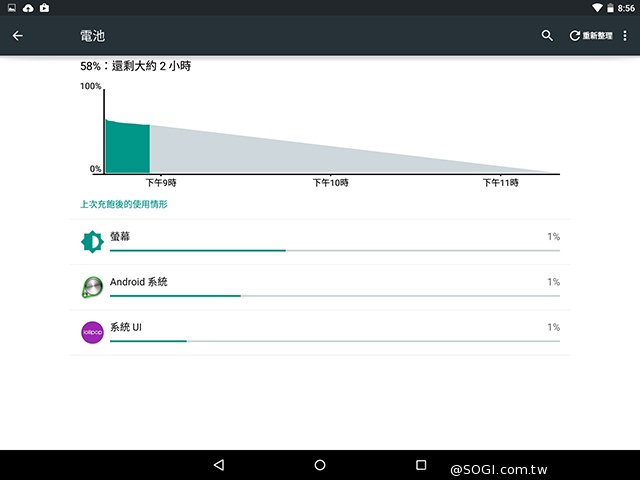Tap the 1% value in 系統 UI row
The width and height of the screenshot is (640, 480).
(x=553, y=327)
